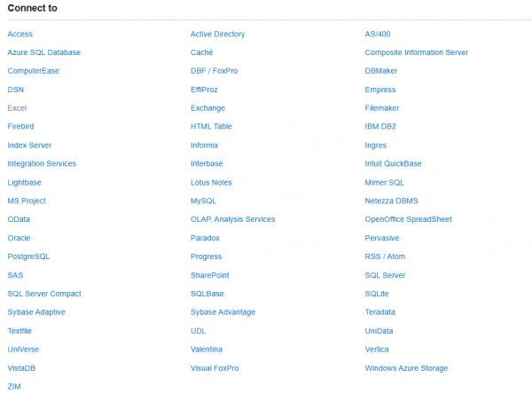This screenshot has width=532, height=394.
Task: Open the Windows Azure Storage link
Action: point(406,368)
